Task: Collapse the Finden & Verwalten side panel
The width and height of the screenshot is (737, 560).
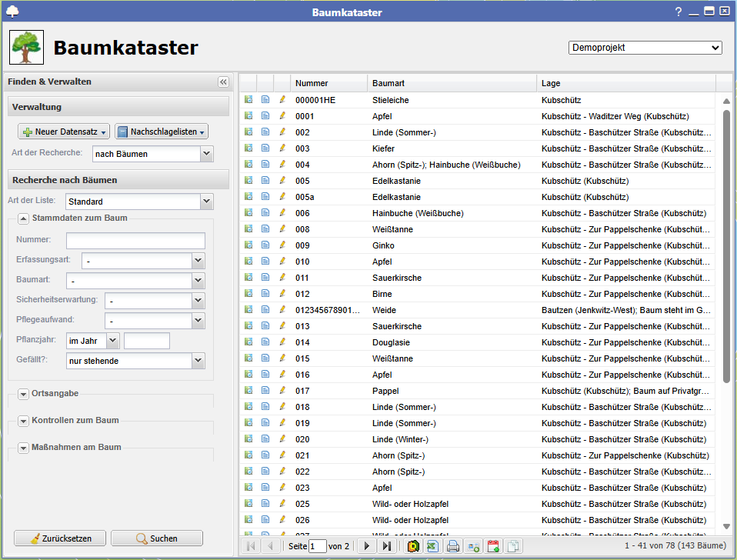Action: click(x=223, y=82)
